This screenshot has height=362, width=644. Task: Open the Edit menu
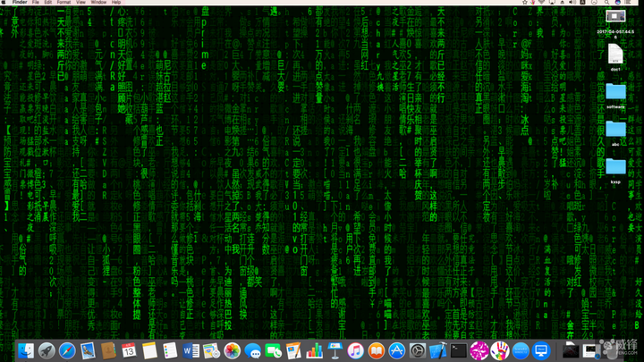coord(48,2)
